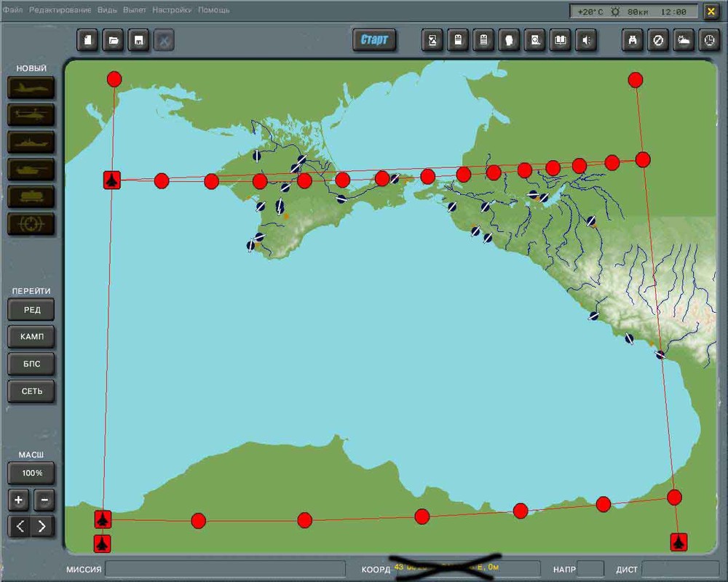Select aircraft marker at west end of Crimea route
The width and height of the screenshot is (728, 582).
click(112, 180)
